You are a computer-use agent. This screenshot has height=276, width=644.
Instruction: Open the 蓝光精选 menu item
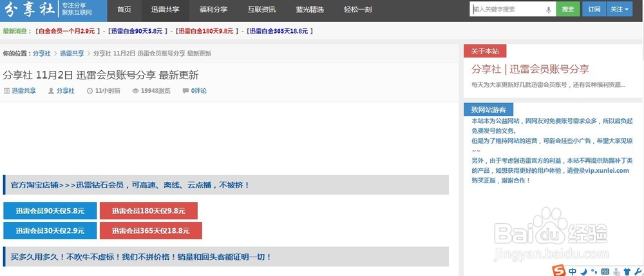click(x=310, y=10)
